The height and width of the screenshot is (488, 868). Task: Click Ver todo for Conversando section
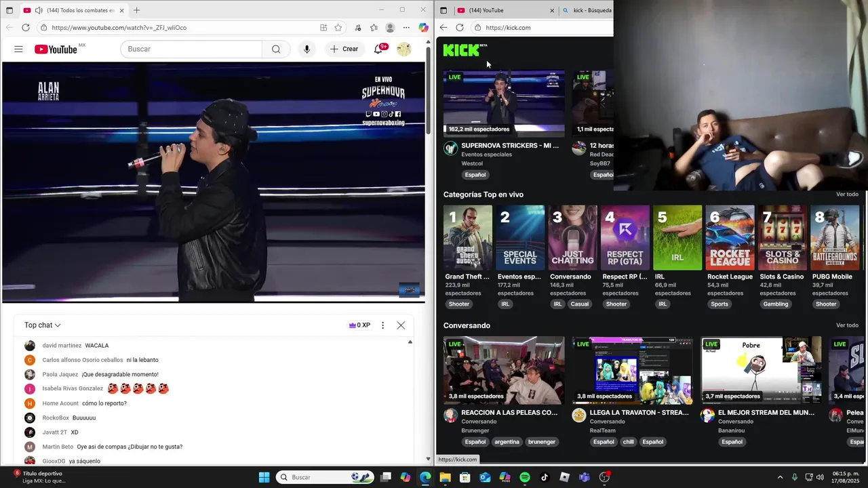click(847, 325)
